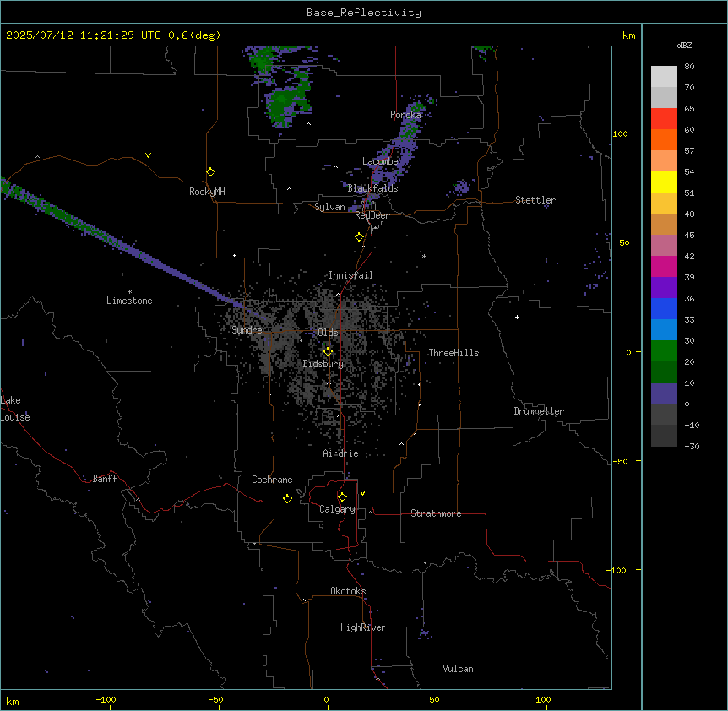The width and height of the screenshot is (728, 711).
Task: Click the Limestone label
Action: click(x=129, y=301)
